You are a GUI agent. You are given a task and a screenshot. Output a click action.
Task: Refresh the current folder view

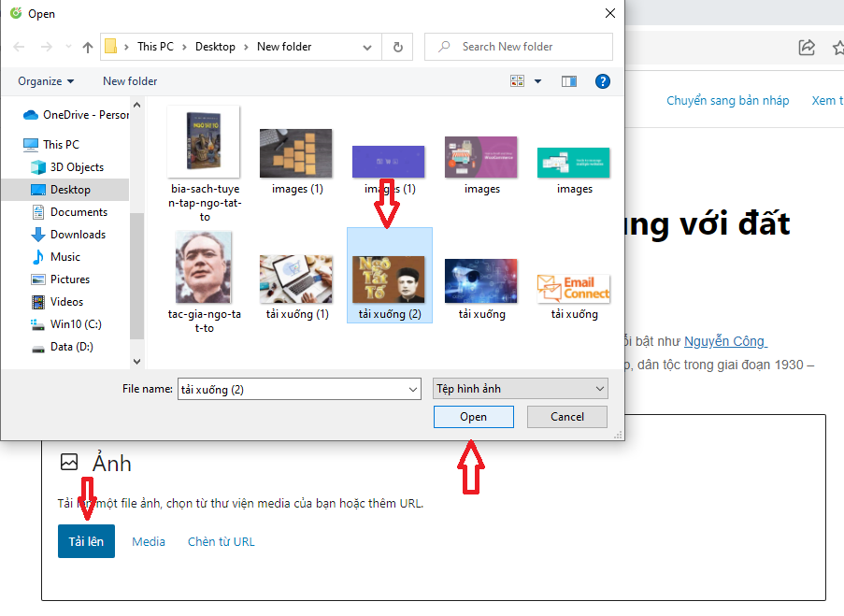[398, 47]
